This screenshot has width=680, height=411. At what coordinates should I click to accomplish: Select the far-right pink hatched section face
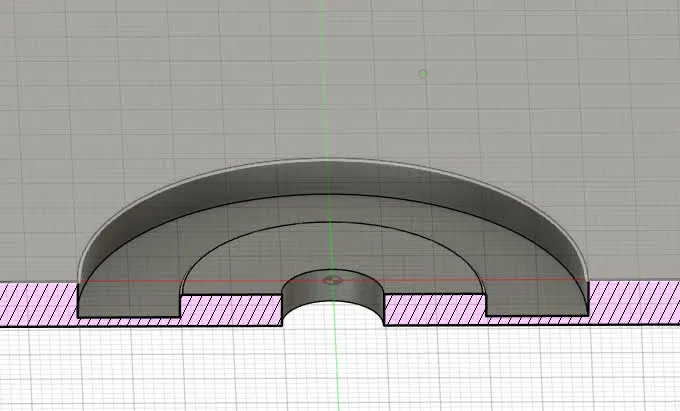[634, 302]
